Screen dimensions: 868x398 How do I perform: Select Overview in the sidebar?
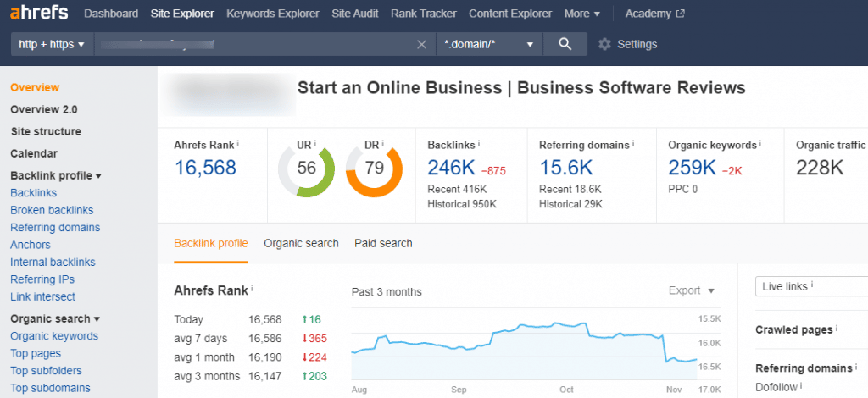[x=35, y=87]
